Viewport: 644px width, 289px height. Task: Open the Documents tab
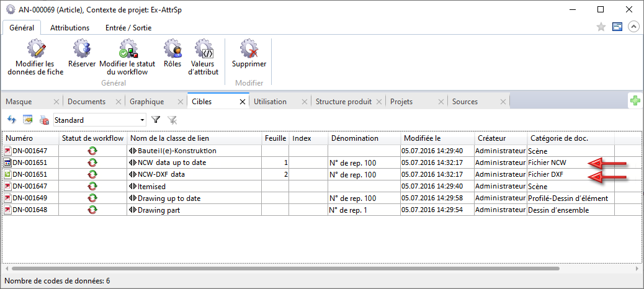(86, 102)
